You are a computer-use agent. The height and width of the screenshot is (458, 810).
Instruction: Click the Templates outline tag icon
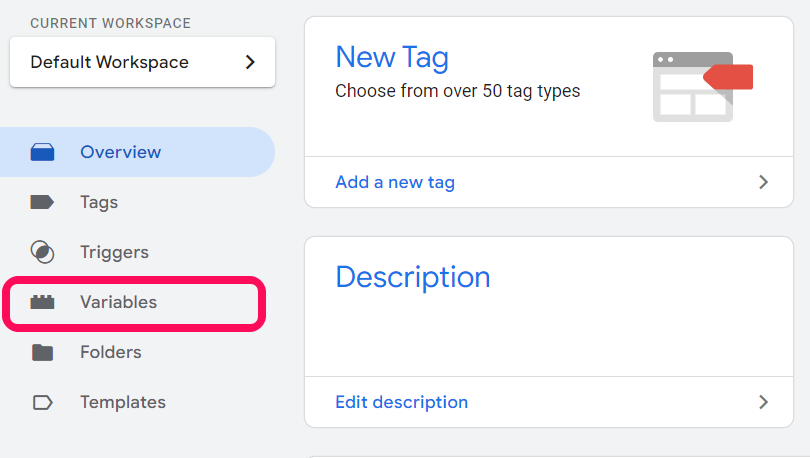[42, 402]
